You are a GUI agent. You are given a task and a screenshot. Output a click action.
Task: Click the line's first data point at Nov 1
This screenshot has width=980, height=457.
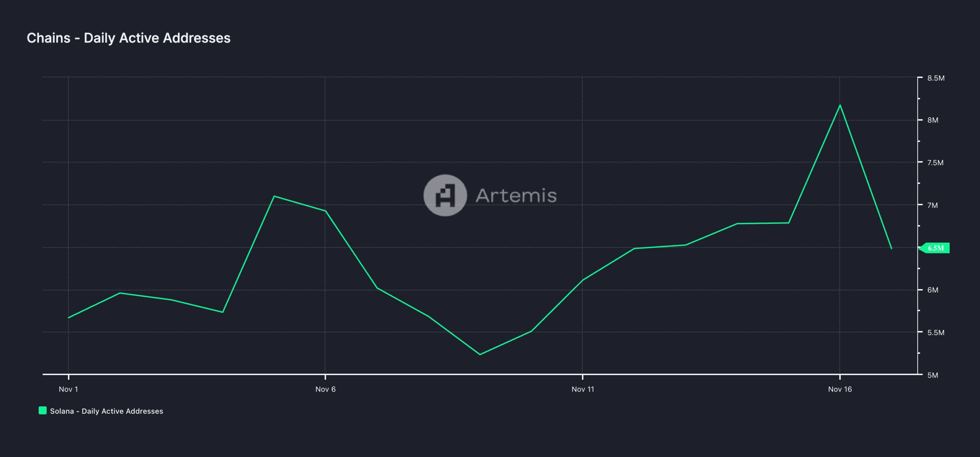(x=69, y=318)
